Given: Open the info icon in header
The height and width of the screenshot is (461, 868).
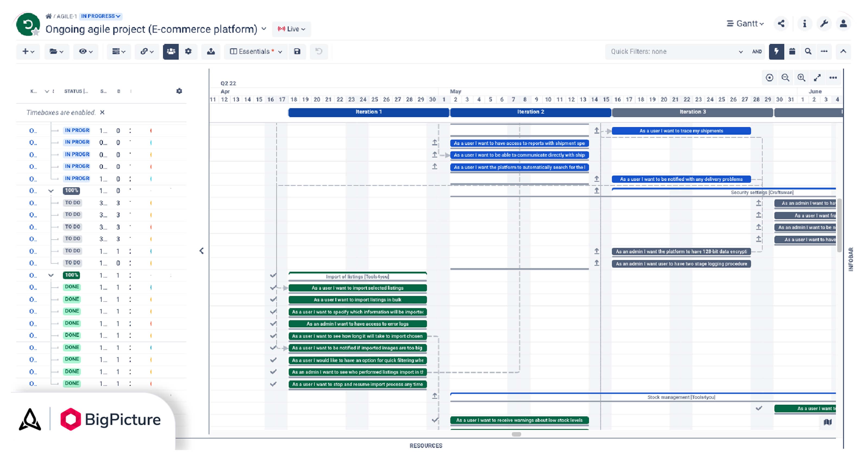Looking at the screenshot, I should click(x=804, y=24).
